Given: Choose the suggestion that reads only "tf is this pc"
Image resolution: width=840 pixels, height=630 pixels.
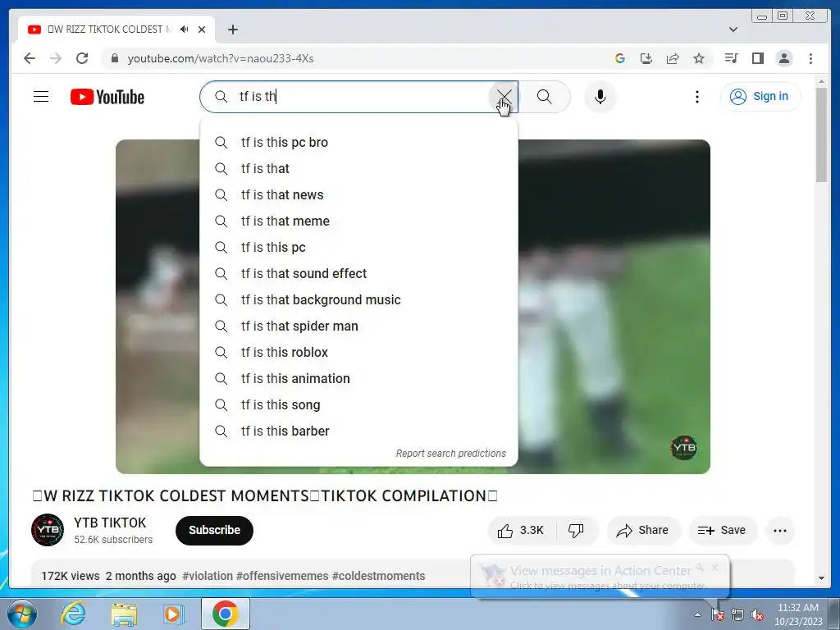Looking at the screenshot, I should (x=359, y=248).
